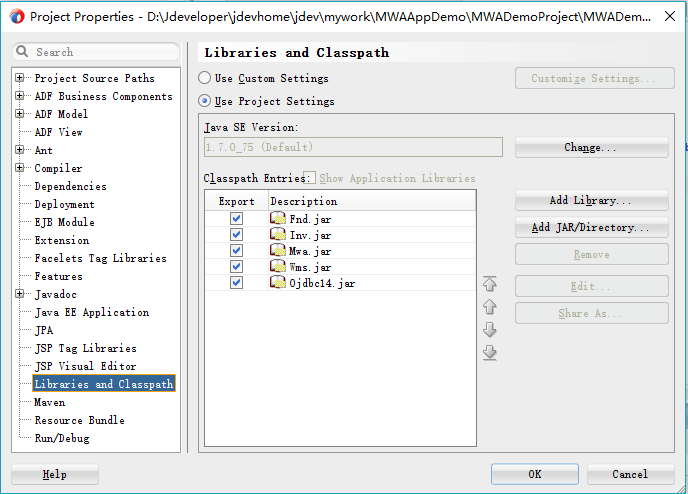Click the Java SE Version field
688x494 pixels.
353,147
